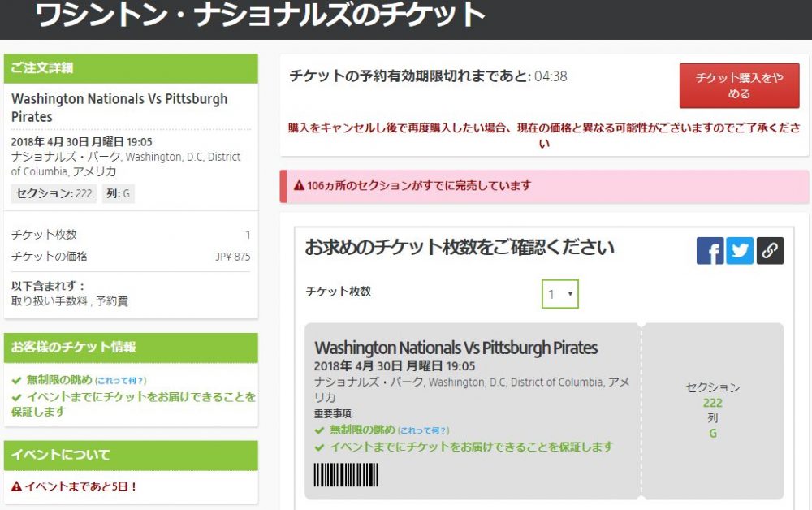This screenshot has height=510, width=812.
Task: Click the heading お求めのチケット枚数をご確認ください
Action: pos(460,248)
